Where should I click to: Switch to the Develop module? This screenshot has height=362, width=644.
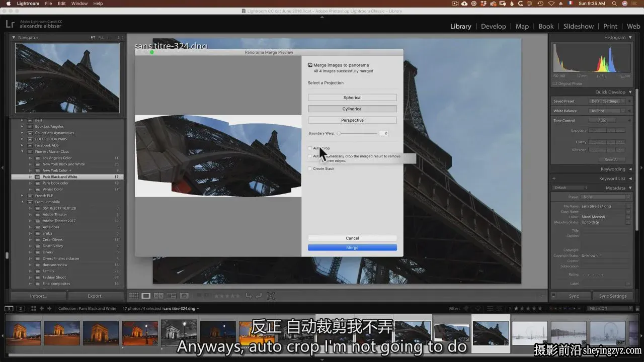click(x=493, y=26)
